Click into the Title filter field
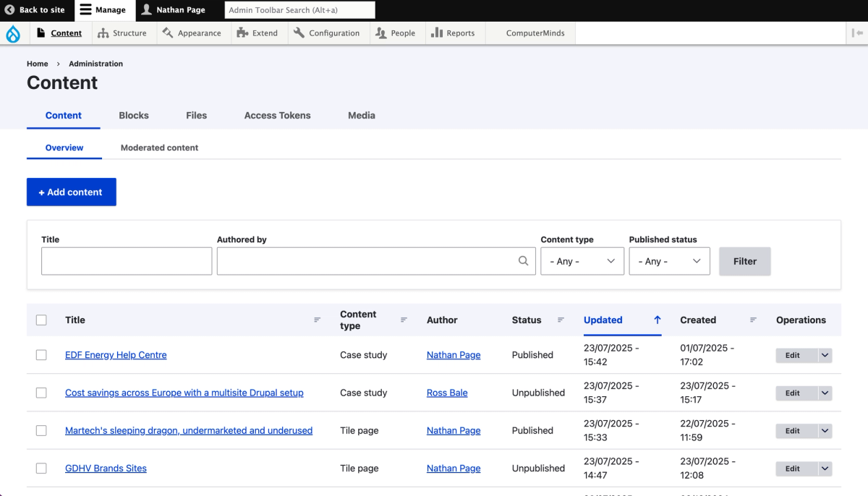Screen dimensions: 868x496 click(127, 261)
